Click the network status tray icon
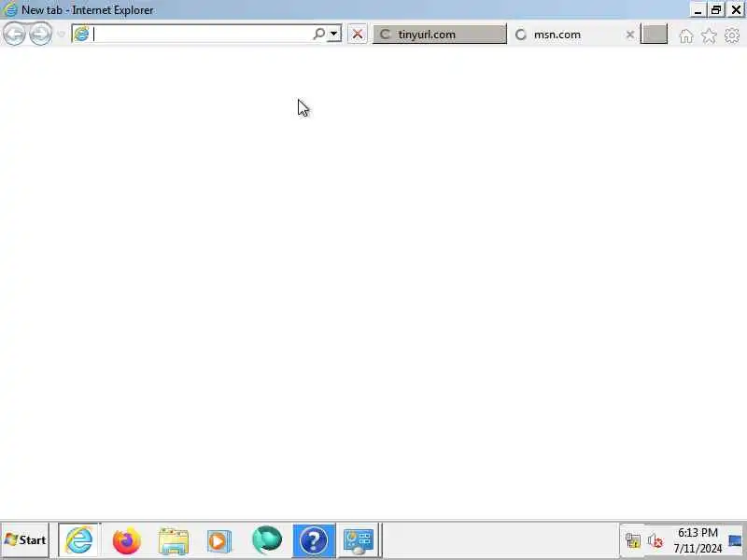Screen dimensions: 747x560 pos(633,540)
